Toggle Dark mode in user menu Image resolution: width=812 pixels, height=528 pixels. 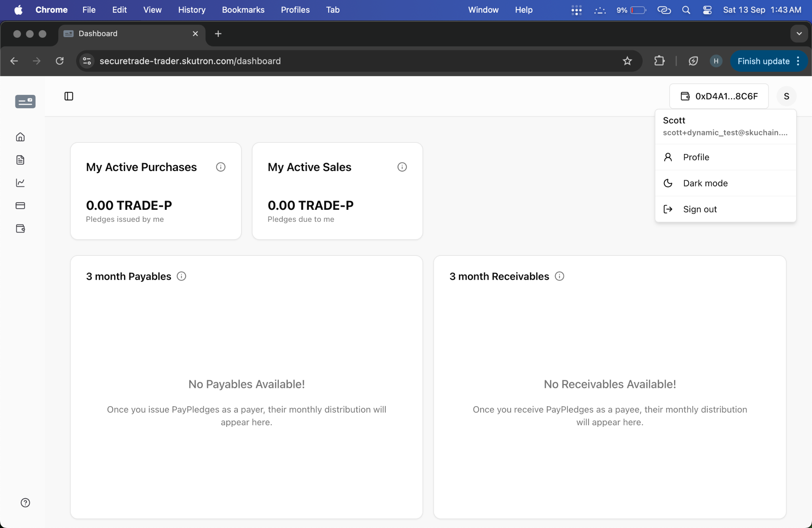pos(726,183)
